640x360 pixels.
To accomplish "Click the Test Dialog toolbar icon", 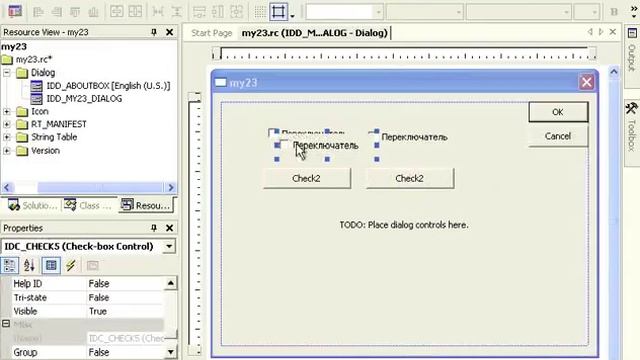I will point(15,11).
